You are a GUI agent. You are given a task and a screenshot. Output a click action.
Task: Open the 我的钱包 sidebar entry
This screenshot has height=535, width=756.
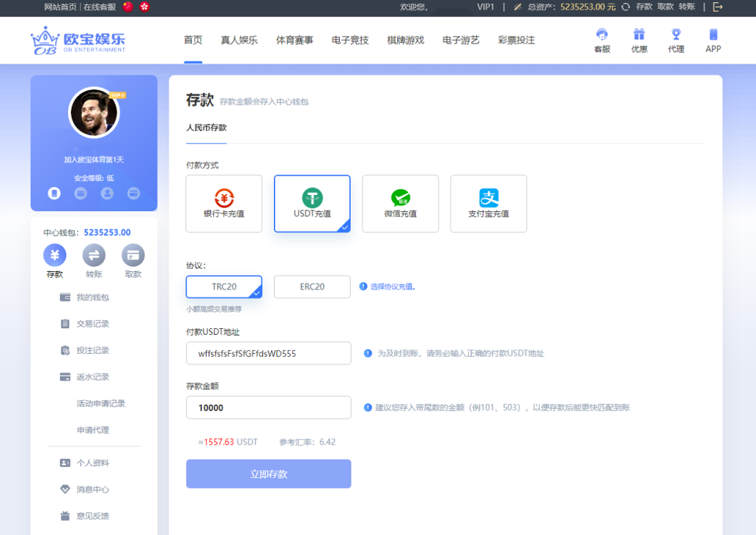92,297
